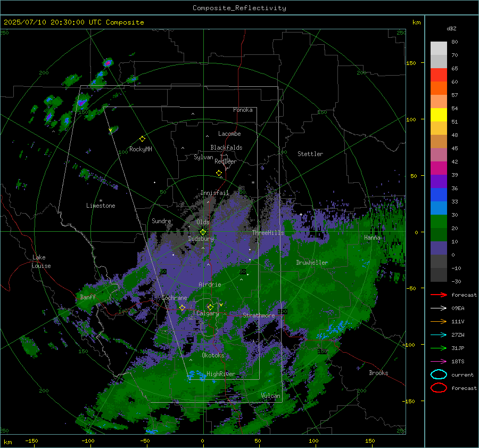Click the Strathmore label
479x448 pixels.
point(259,315)
